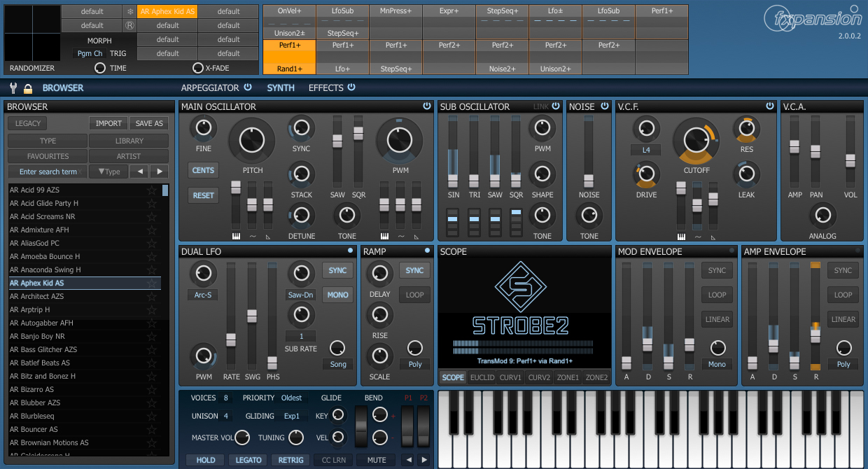Toggle the LEGATO button
The width and height of the screenshot is (868, 469).
[x=248, y=460]
